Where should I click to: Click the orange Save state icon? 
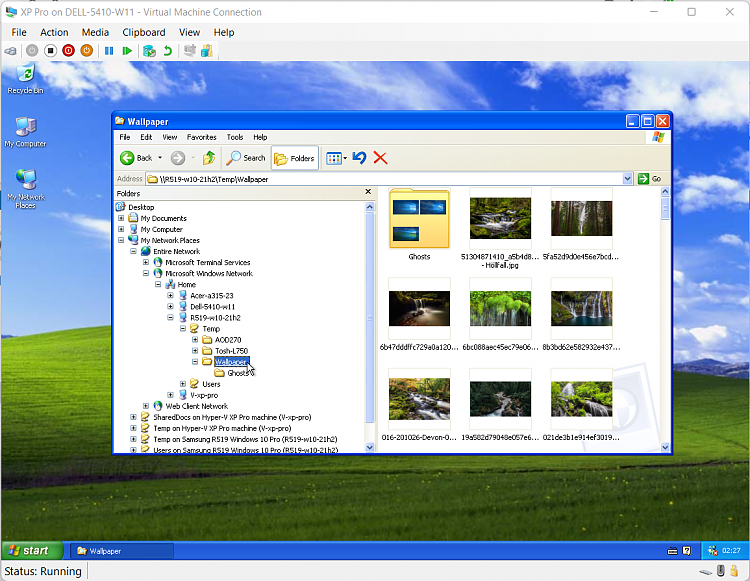click(87, 51)
